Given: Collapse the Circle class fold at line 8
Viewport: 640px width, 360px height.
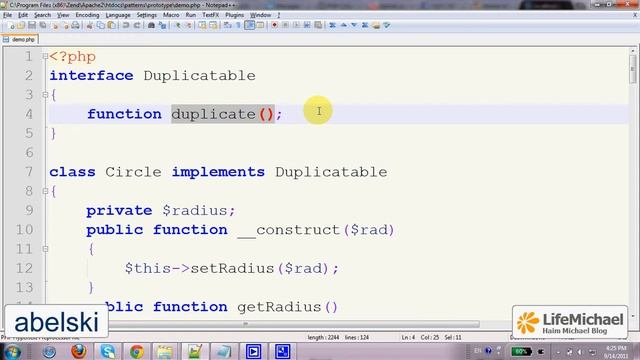Looking at the screenshot, I should pos(45,191).
